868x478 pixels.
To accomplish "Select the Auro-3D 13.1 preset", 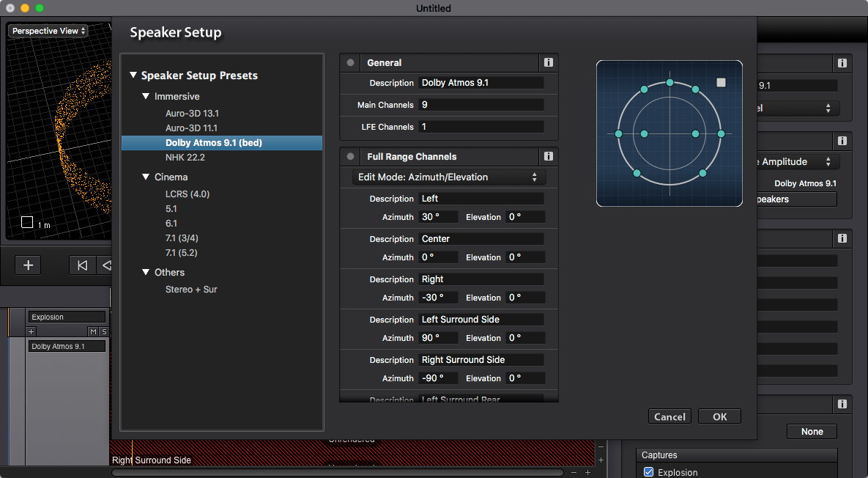I will click(192, 113).
